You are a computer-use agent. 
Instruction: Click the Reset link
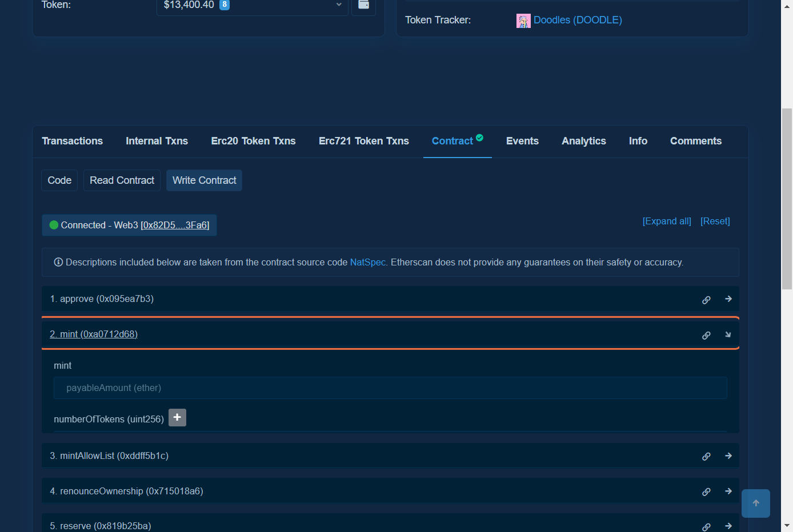pos(715,221)
